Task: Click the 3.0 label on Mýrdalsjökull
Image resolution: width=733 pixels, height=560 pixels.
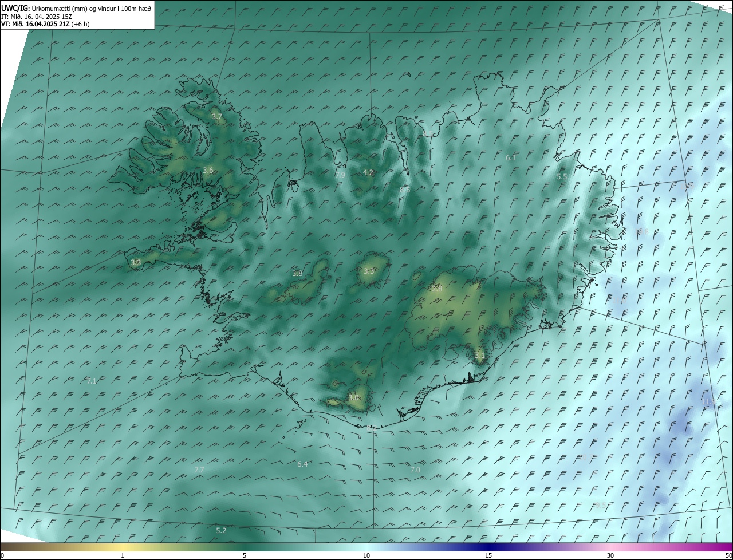Action: coord(353,397)
